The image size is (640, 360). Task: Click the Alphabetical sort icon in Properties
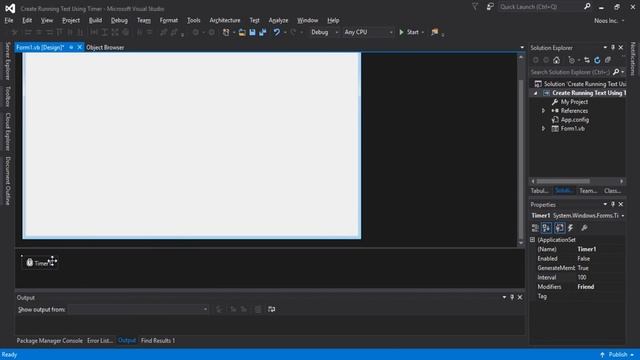tap(547, 228)
